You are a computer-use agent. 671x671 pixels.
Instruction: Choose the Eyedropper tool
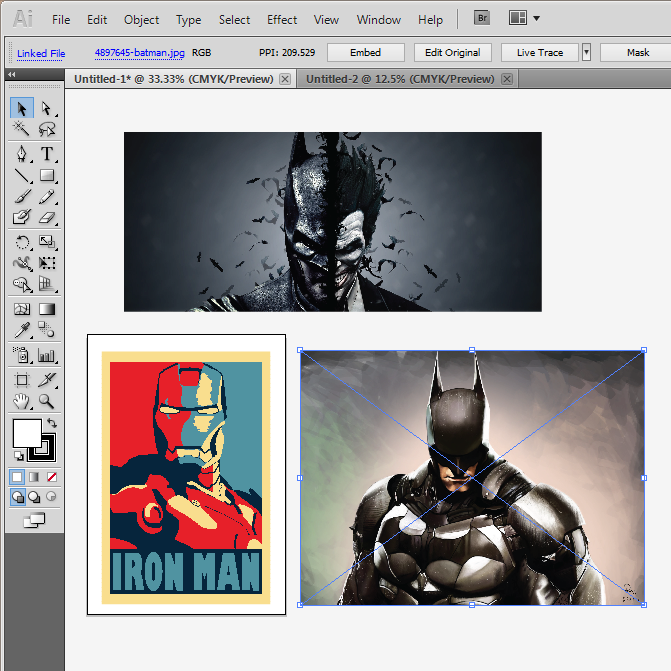coord(22,331)
